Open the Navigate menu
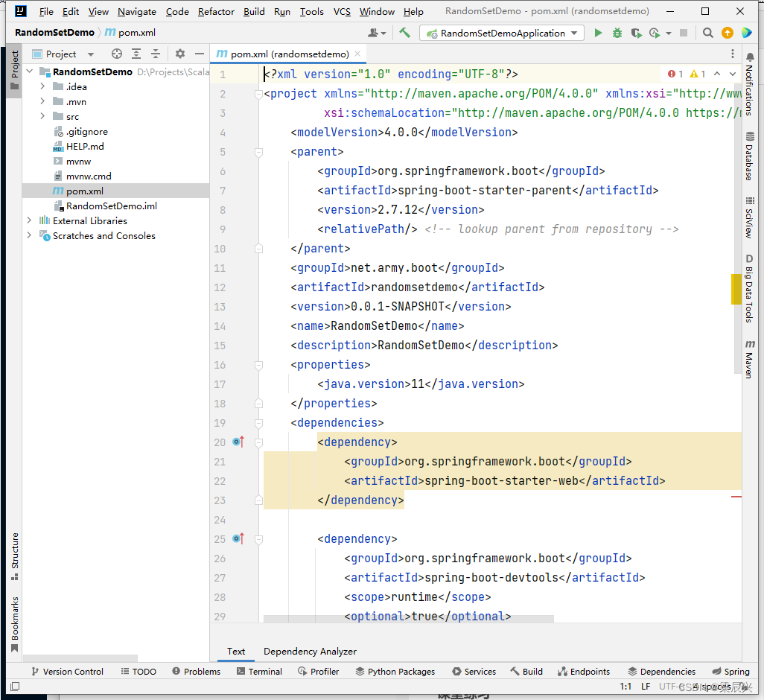 pyautogui.click(x=137, y=11)
